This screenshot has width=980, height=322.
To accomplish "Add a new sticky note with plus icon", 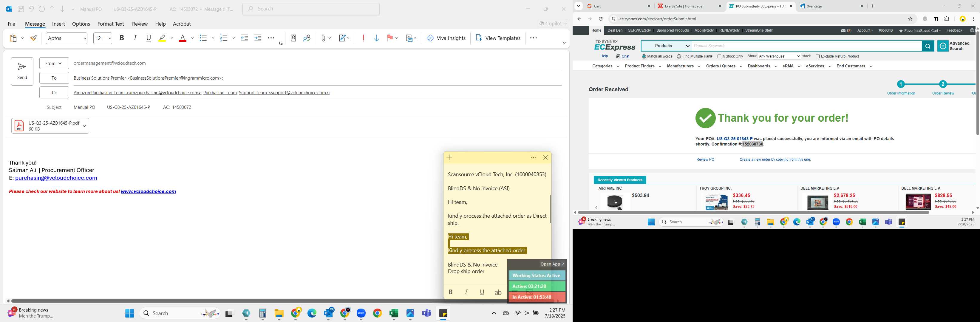I will pos(449,157).
